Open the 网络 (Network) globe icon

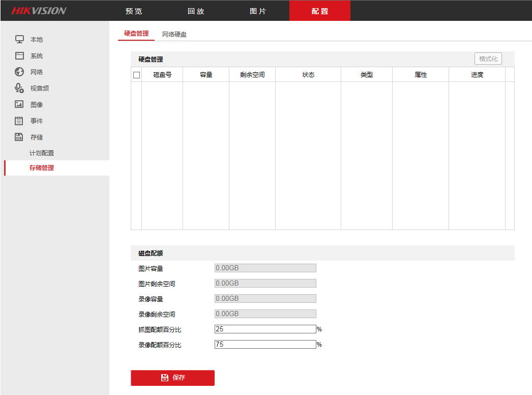(x=19, y=72)
